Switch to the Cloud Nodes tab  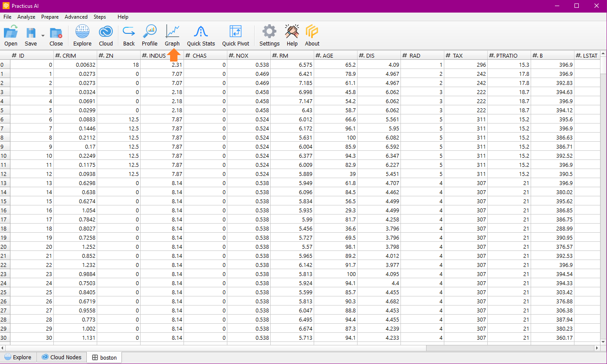coord(61,357)
